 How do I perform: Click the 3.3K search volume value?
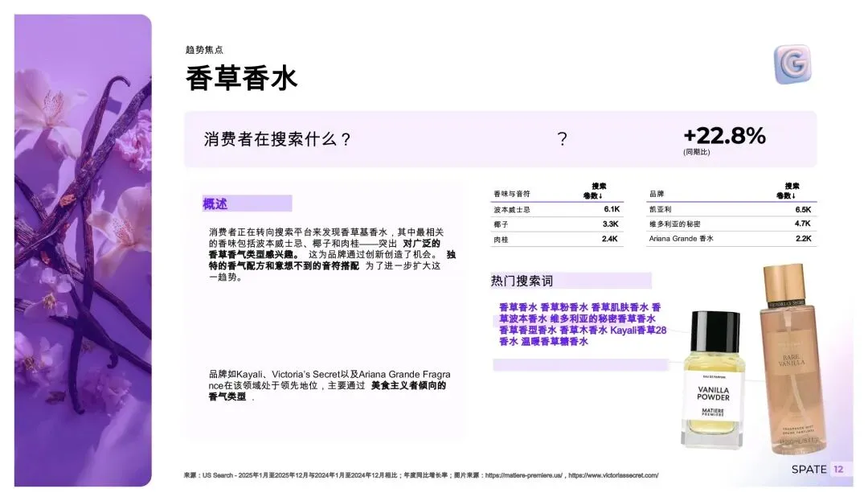click(611, 224)
